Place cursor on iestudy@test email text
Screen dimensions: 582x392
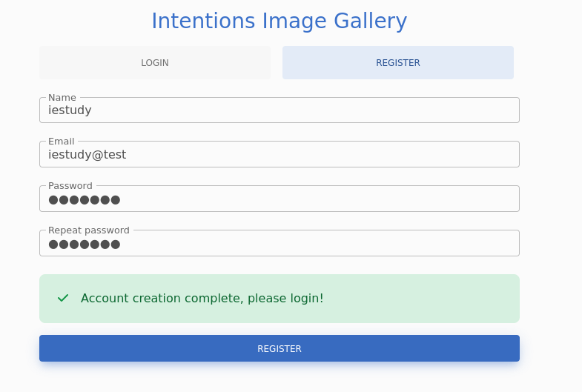coord(87,155)
